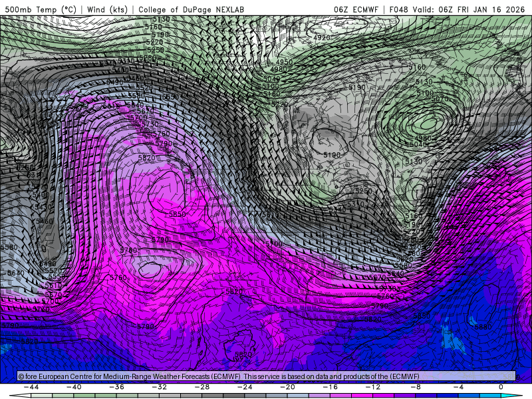Click the 5340 contour label
532x399 pixels.
[x=337, y=210]
